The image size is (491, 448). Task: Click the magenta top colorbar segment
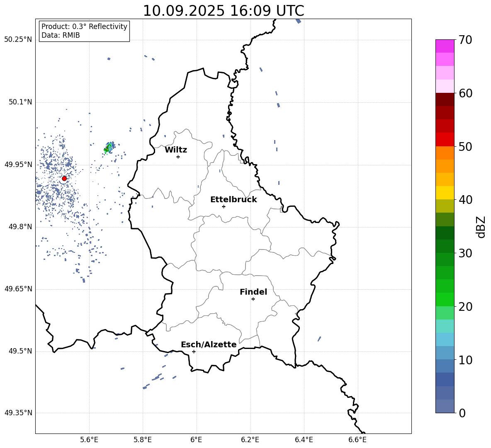click(445, 46)
